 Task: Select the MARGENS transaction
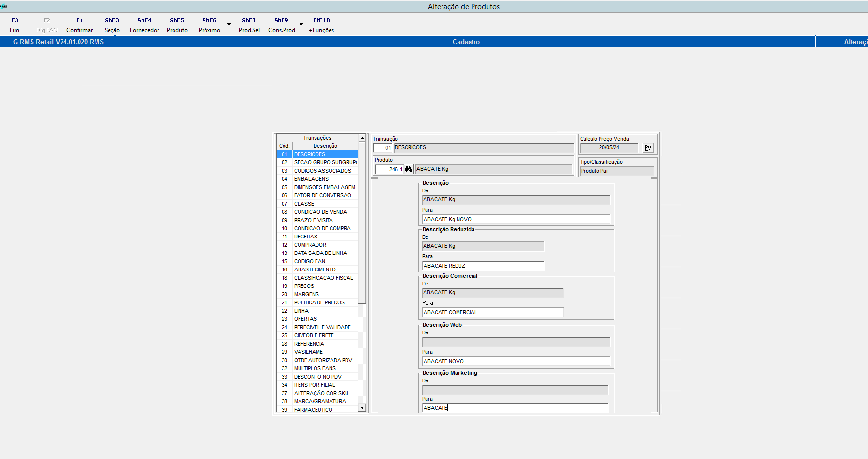[317, 294]
